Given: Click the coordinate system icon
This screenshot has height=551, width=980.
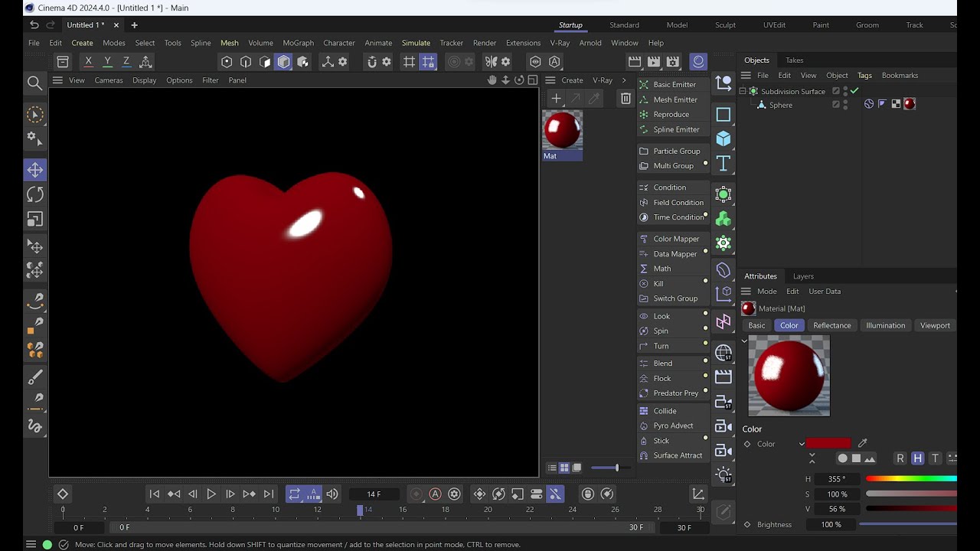Looking at the screenshot, I should pos(145,61).
